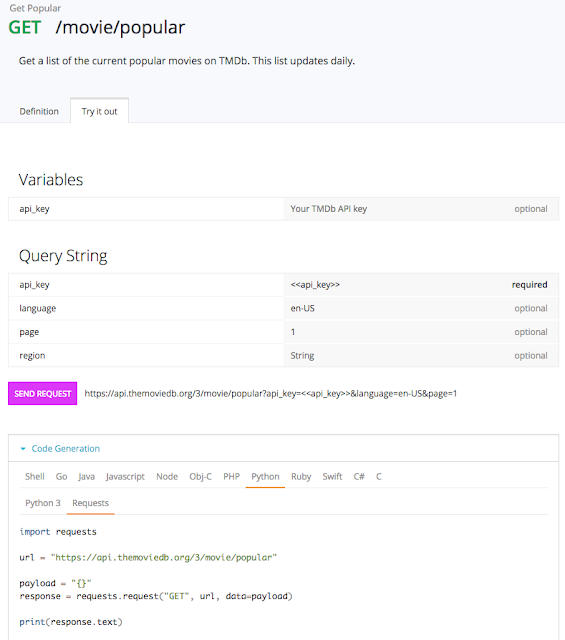This screenshot has height=640, width=565.
Task: Click the request URL text beside SEND REQUEST
Action: (271, 393)
